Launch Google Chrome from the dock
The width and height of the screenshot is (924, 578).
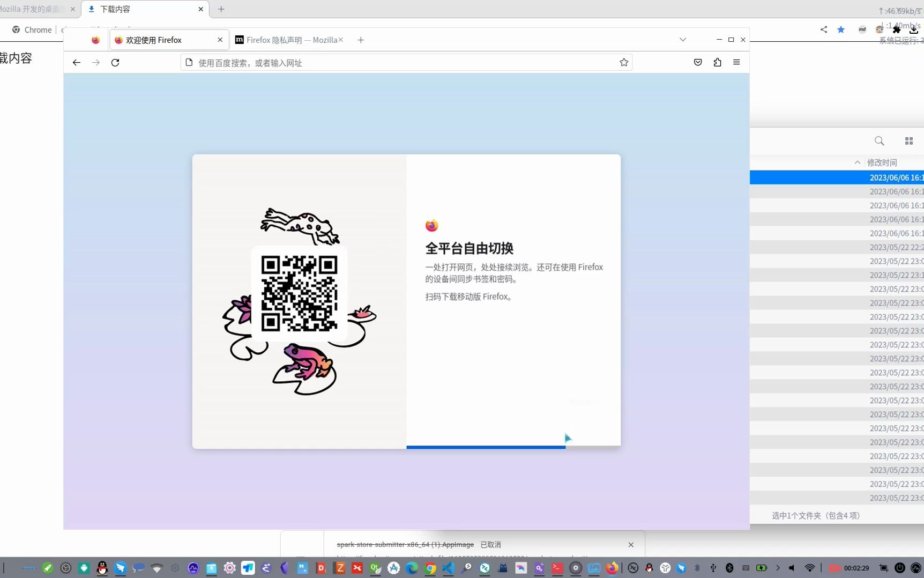430,568
